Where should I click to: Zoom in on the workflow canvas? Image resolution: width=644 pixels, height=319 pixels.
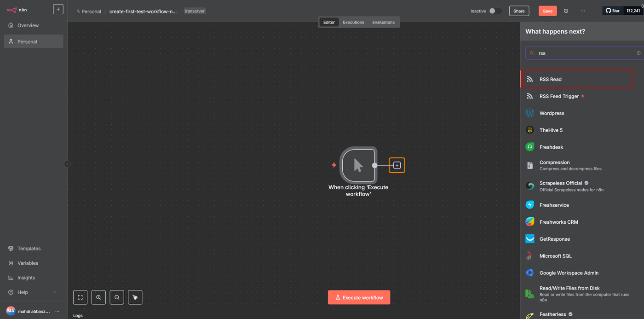[x=98, y=297]
